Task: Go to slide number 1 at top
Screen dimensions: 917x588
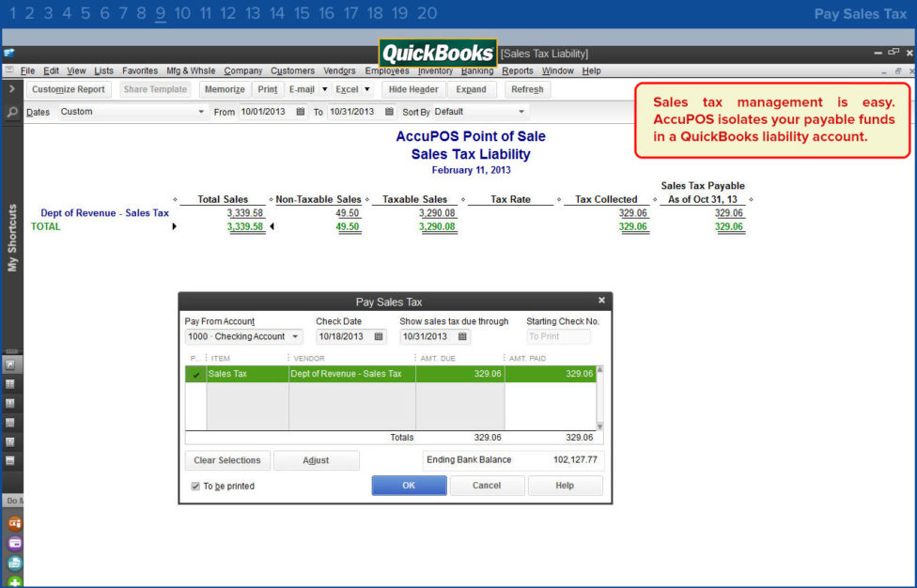Action: pos(13,13)
